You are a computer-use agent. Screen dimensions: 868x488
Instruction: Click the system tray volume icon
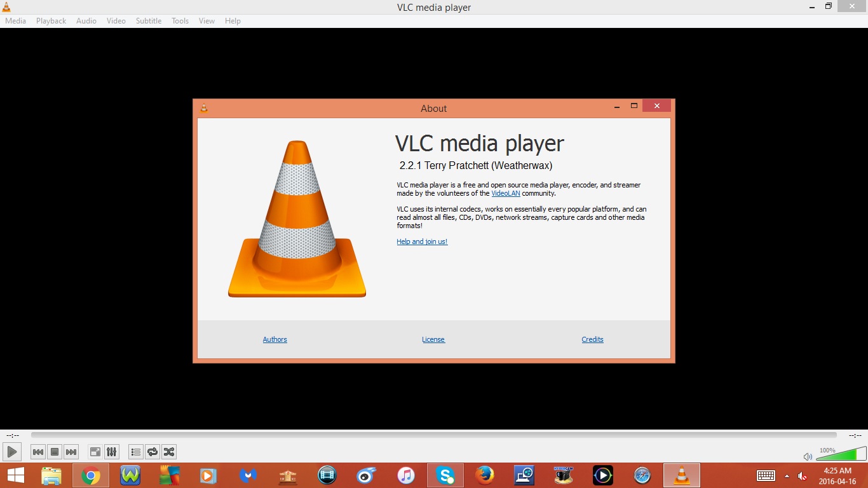[x=803, y=475]
